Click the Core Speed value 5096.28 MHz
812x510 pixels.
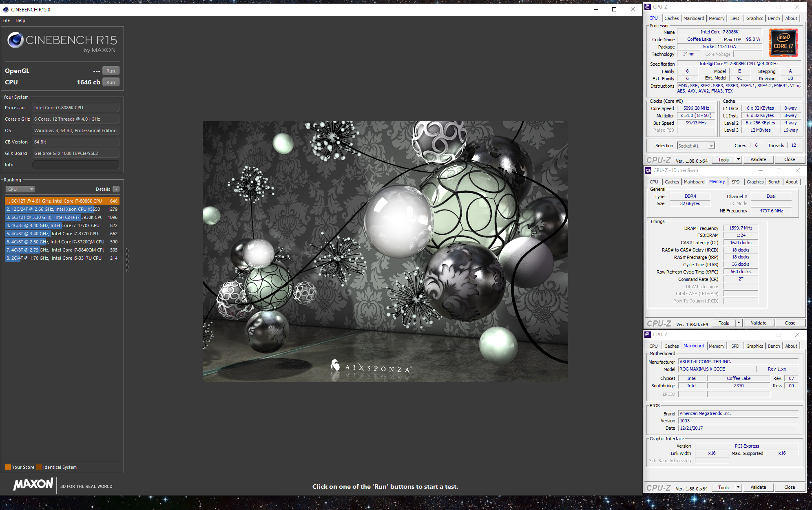(x=696, y=108)
